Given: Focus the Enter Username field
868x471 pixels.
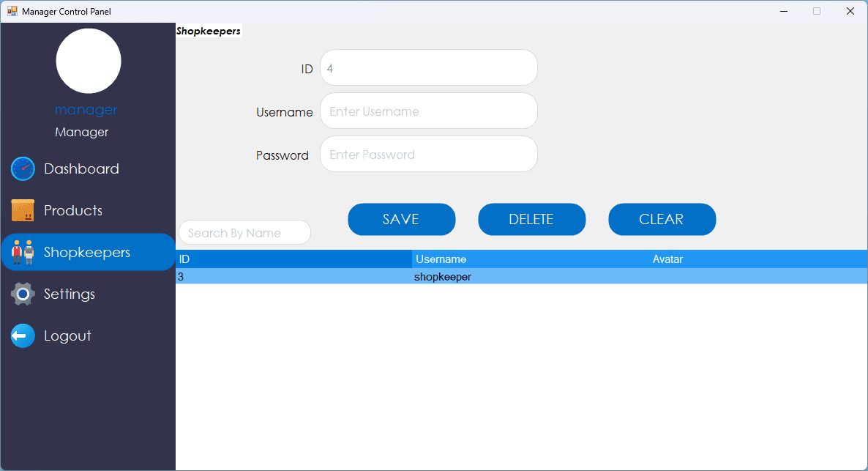Looking at the screenshot, I should coord(429,111).
